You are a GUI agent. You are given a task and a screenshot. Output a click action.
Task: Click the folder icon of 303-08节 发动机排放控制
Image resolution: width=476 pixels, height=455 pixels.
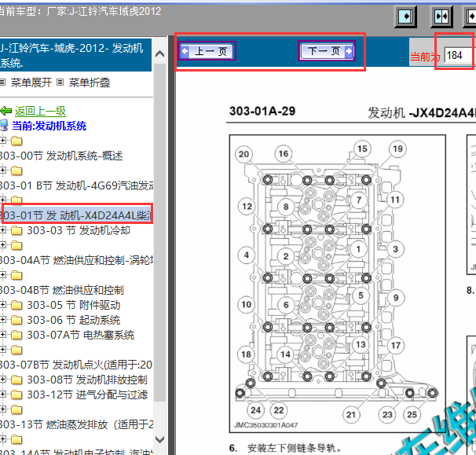16,380
